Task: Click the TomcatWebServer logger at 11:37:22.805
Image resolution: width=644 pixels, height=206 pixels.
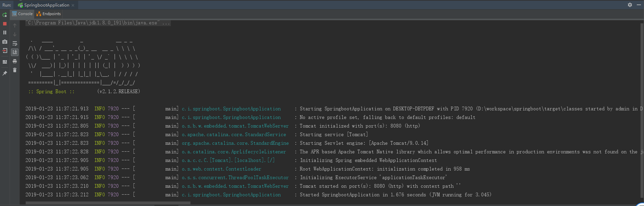Action: (x=235, y=126)
